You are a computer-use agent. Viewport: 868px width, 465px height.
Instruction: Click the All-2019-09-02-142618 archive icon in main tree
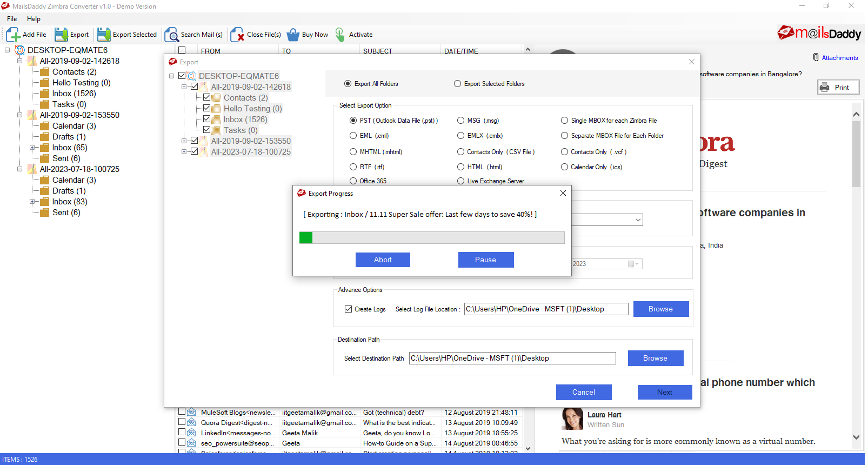click(32, 61)
